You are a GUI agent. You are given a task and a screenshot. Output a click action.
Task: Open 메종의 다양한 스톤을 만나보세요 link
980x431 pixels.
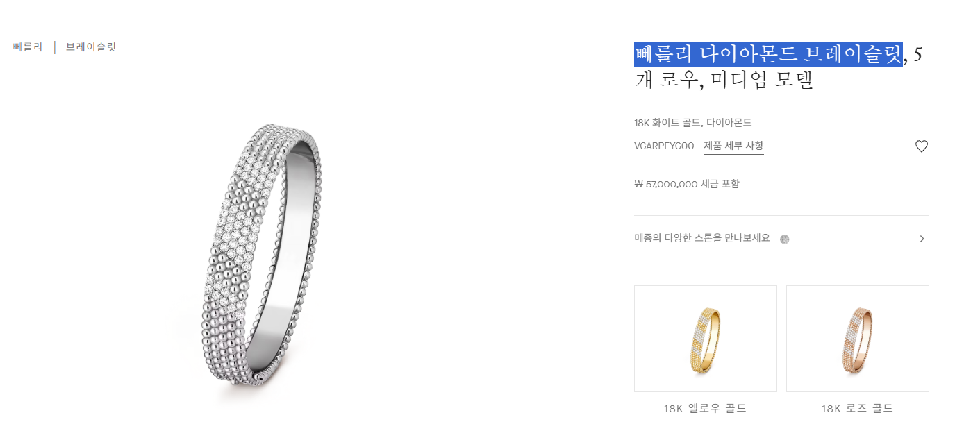pos(702,238)
